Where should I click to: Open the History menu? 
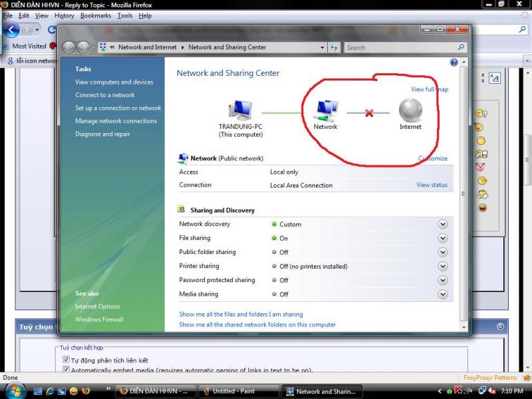pos(65,15)
